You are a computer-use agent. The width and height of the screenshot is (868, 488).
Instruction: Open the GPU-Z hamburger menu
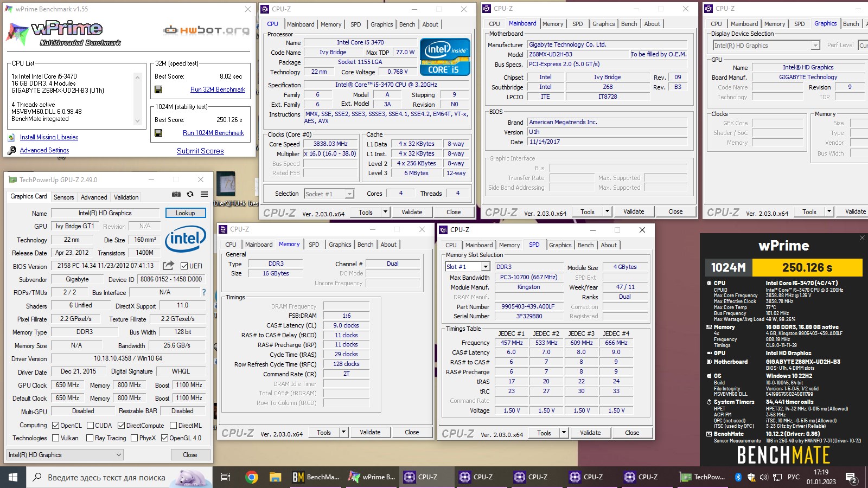click(204, 194)
